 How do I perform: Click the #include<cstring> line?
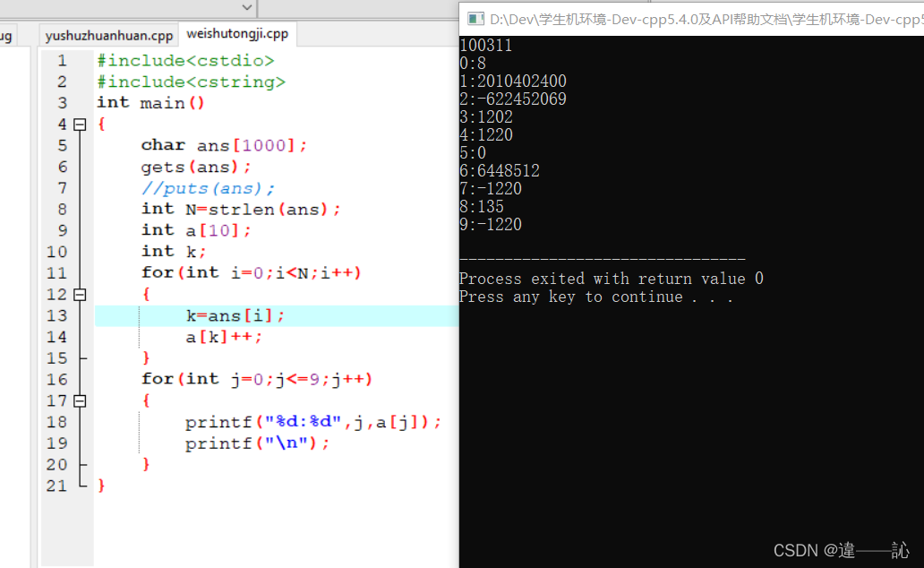pos(191,82)
